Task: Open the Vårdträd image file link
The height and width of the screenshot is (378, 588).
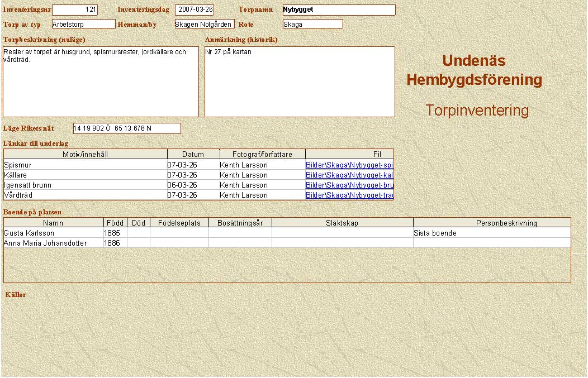Action: pos(349,195)
